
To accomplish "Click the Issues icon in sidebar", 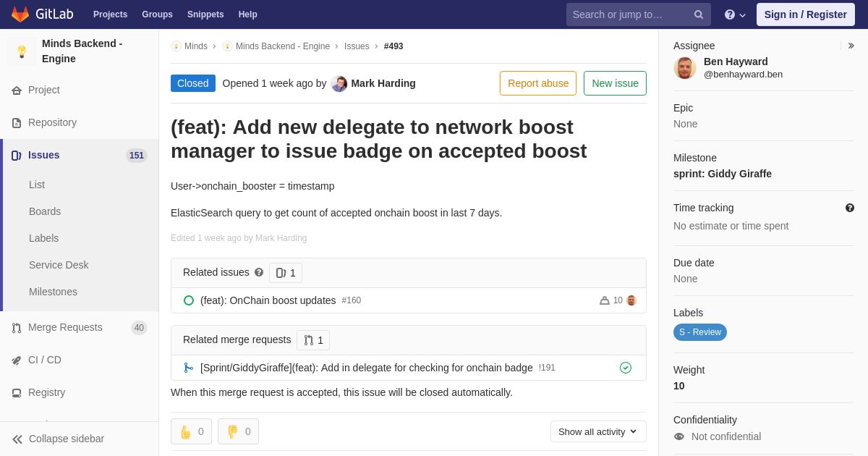I will click(x=17, y=156).
